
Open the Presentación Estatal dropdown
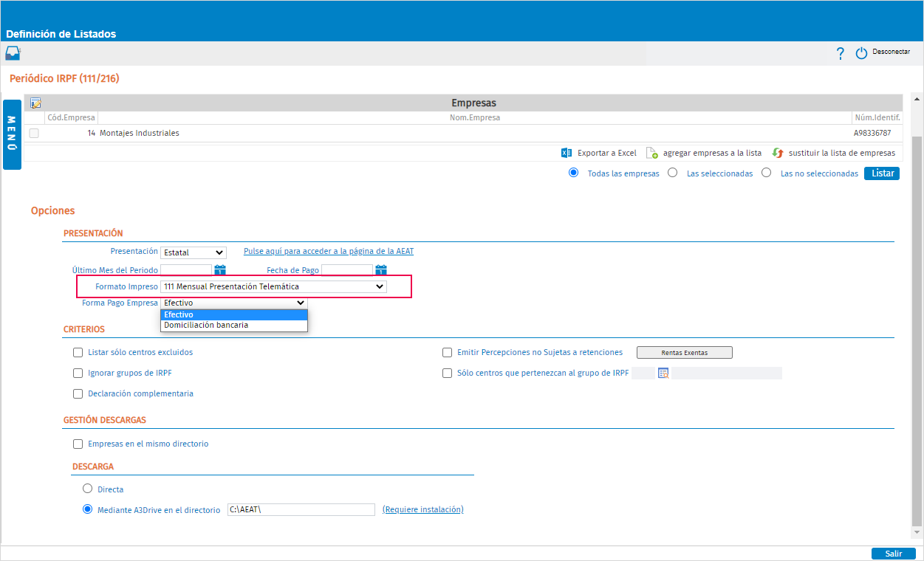(194, 252)
